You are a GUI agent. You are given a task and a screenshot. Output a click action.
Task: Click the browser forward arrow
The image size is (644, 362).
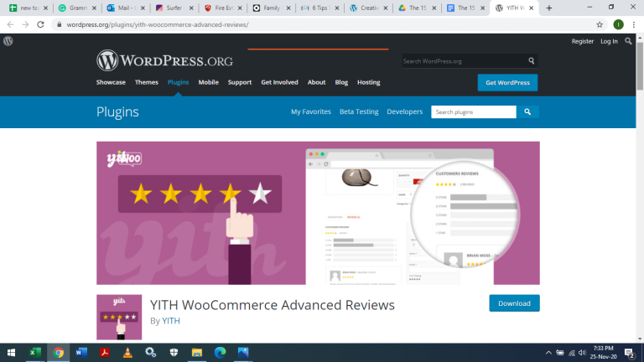pos(25,24)
